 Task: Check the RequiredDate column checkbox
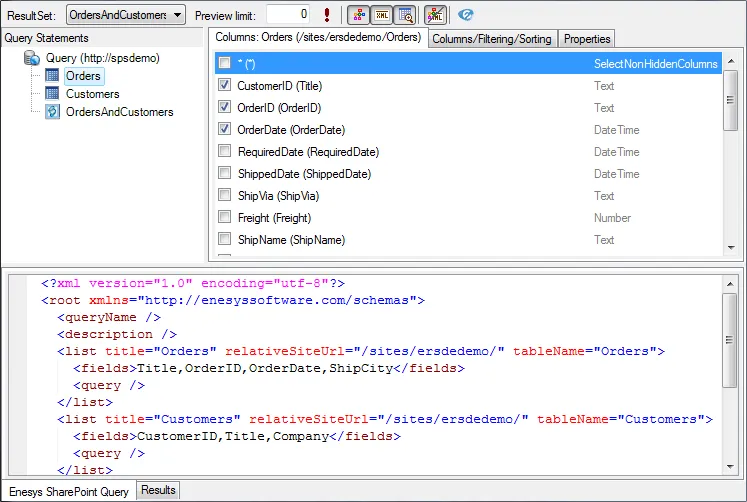coord(225,152)
